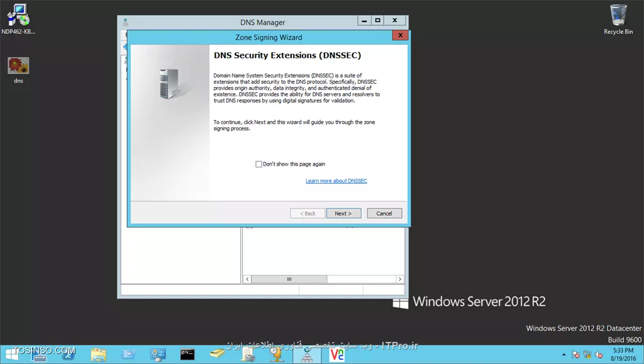Open the 'Learn more about DNSSEC' link
The width and height of the screenshot is (644, 364).
(336, 181)
